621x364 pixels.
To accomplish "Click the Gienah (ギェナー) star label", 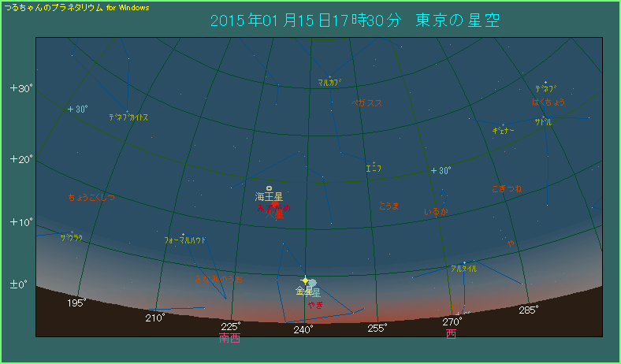I will [503, 131].
